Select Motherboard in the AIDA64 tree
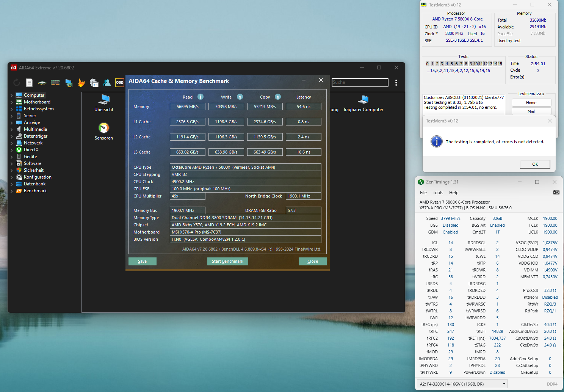Image resolution: width=564 pixels, height=392 pixels. 37,102
